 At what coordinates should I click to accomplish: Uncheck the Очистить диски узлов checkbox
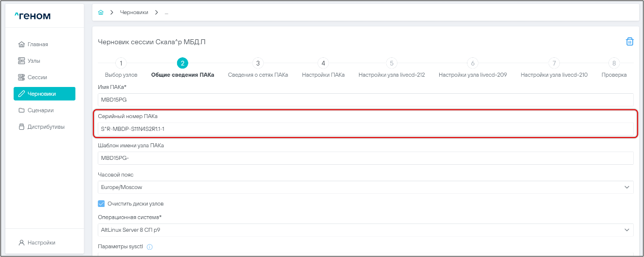(x=102, y=204)
